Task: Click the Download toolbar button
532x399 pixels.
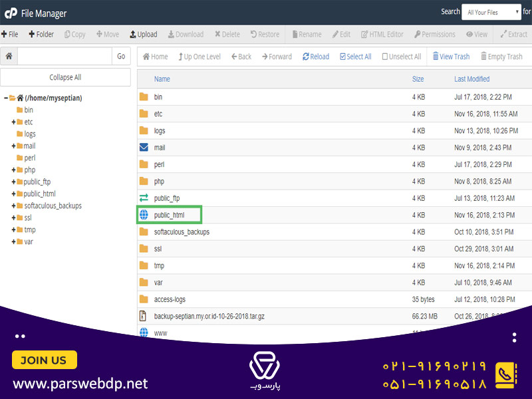Action: click(x=186, y=35)
